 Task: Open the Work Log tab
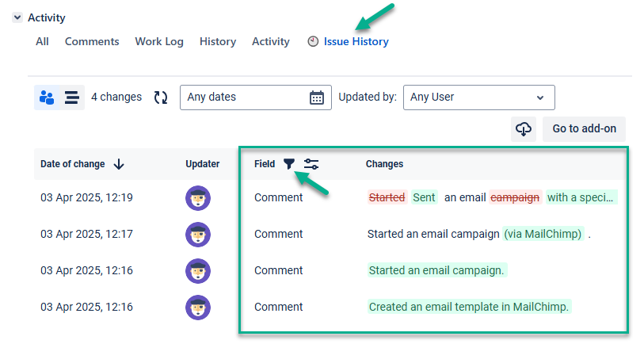tap(159, 41)
